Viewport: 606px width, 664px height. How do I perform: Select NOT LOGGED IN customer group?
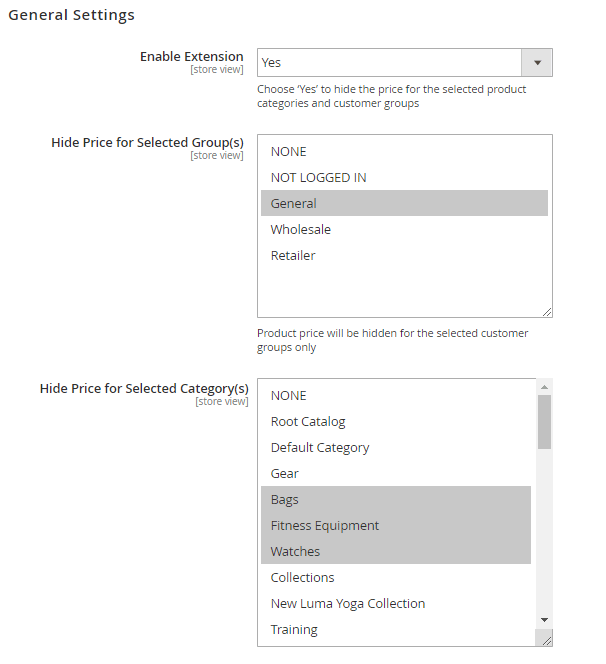(x=318, y=178)
